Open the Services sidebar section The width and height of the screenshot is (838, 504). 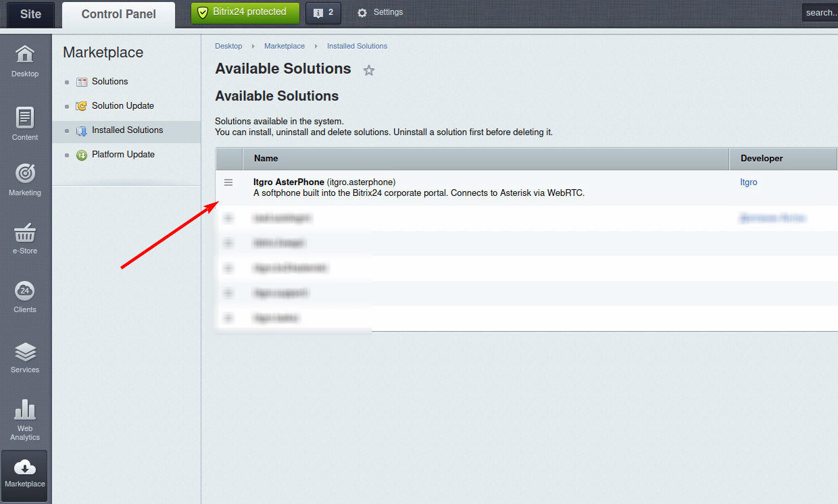tap(25, 357)
